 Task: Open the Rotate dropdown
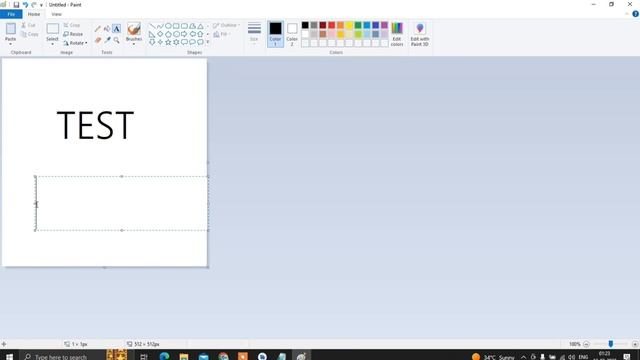76,43
